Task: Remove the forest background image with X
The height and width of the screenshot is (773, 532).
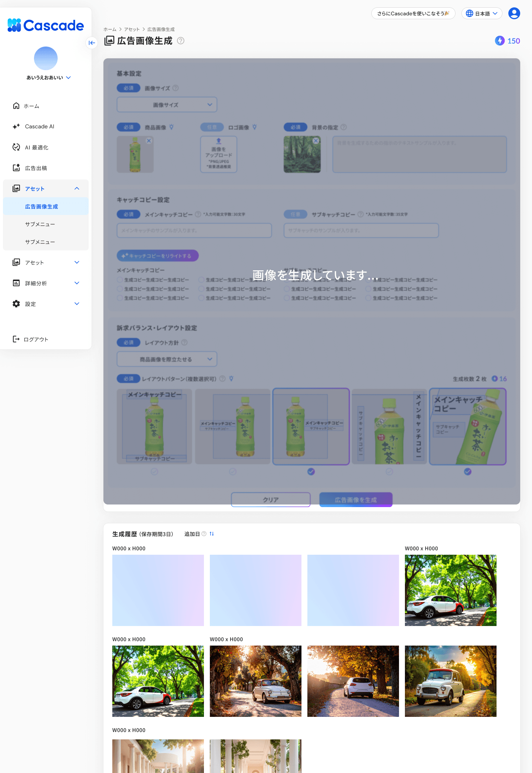Action: click(316, 141)
